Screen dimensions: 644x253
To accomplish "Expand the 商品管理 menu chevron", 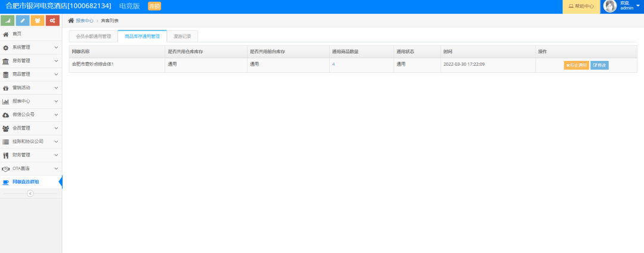I will click(56, 75).
